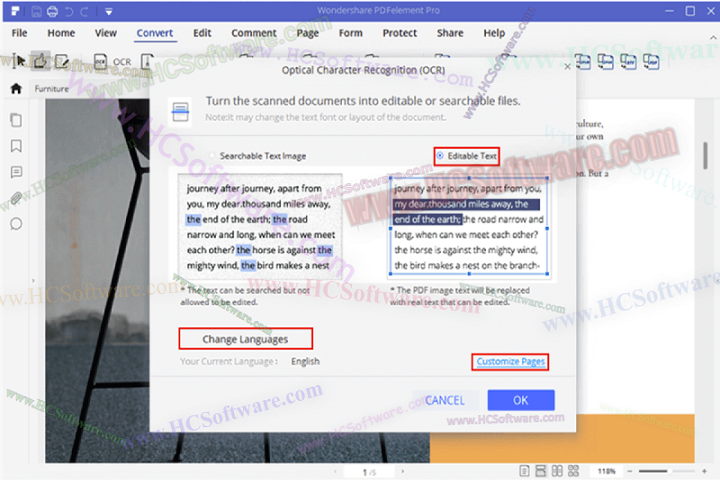Switch to single page view mode
The height and width of the screenshot is (480, 720).
[x=524, y=471]
